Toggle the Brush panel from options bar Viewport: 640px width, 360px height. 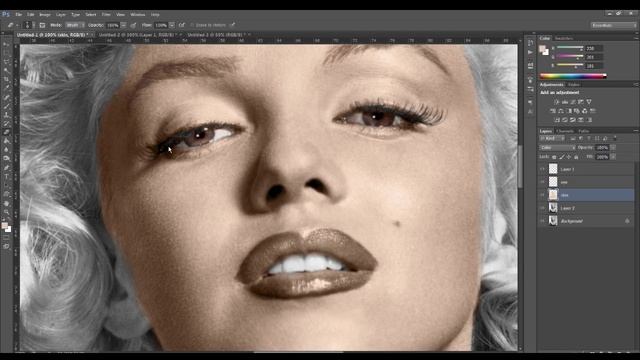pyautogui.click(x=42, y=25)
